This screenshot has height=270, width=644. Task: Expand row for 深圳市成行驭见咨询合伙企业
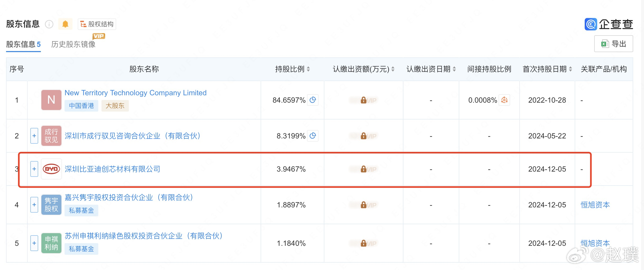point(34,136)
